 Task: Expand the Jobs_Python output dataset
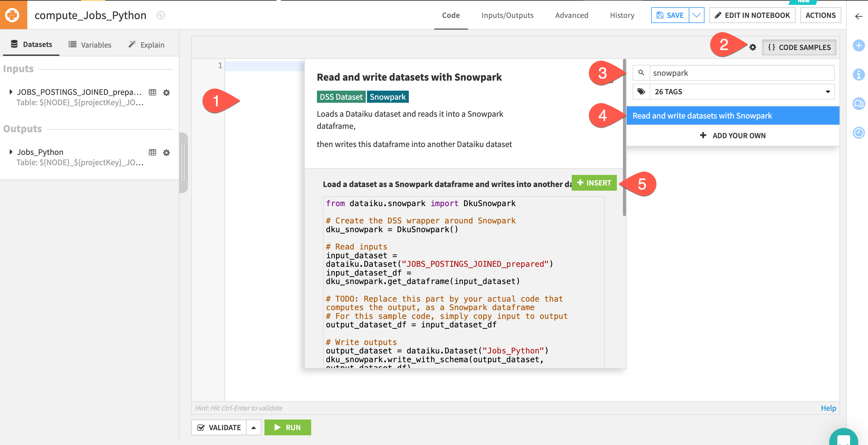click(x=11, y=152)
